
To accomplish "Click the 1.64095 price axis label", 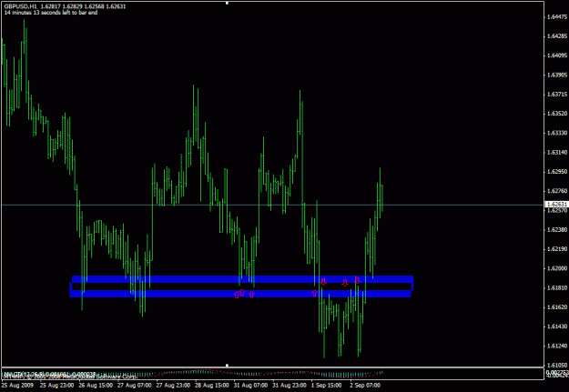I will pyautogui.click(x=557, y=55).
